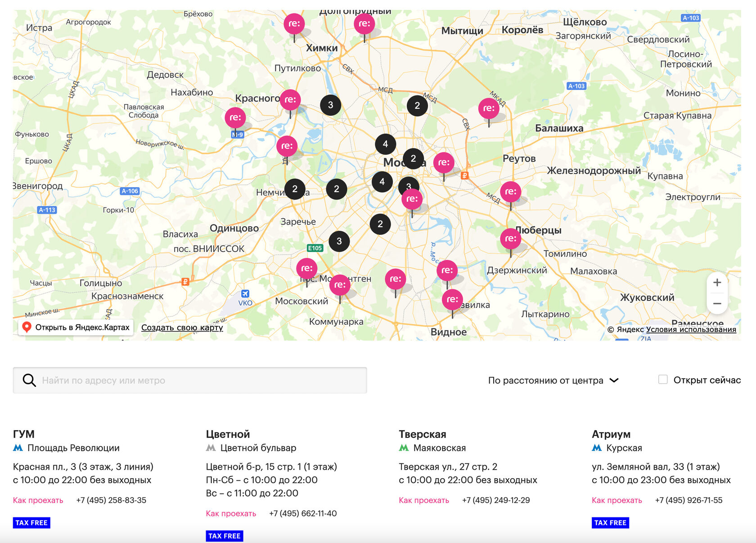
Task: Select the re: pin at Долгопрудный
Action: click(364, 24)
